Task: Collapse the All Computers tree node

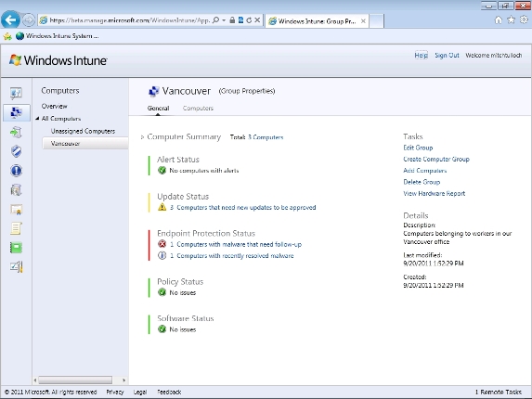Action: pos(37,119)
